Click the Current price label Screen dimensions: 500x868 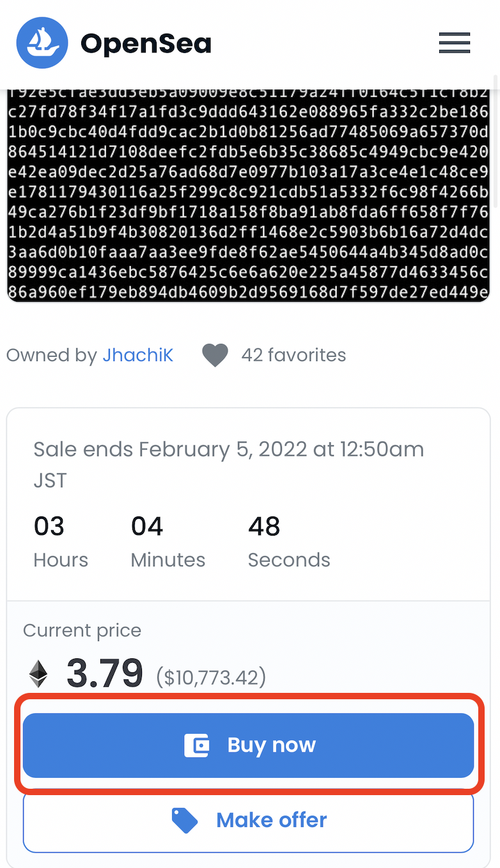coord(82,630)
